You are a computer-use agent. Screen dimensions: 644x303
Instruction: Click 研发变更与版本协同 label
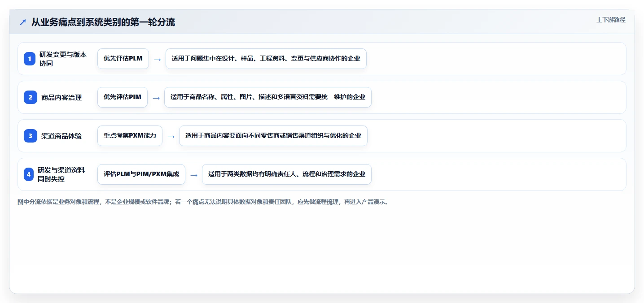[63, 59]
